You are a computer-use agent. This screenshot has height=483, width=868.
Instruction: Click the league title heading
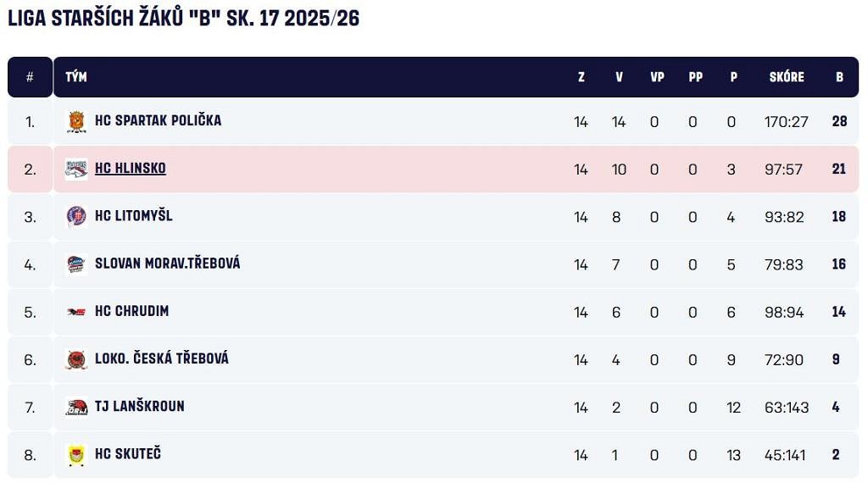pyautogui.click(x=184, y=19)
